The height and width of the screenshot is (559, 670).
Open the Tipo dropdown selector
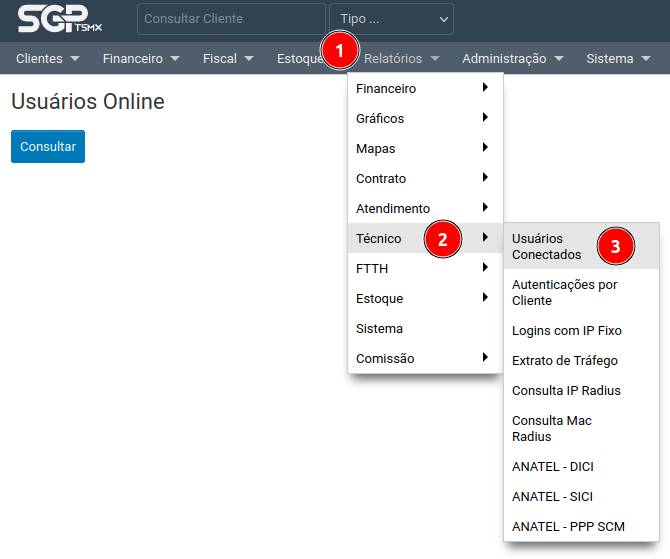(x=390, y=19)
